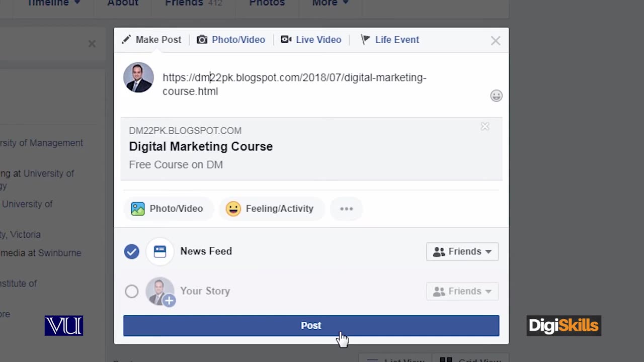This screenshot has width=644, height=362.
Task: Open Your Story Friends audience dropdown
Action: tap(462, 291)
